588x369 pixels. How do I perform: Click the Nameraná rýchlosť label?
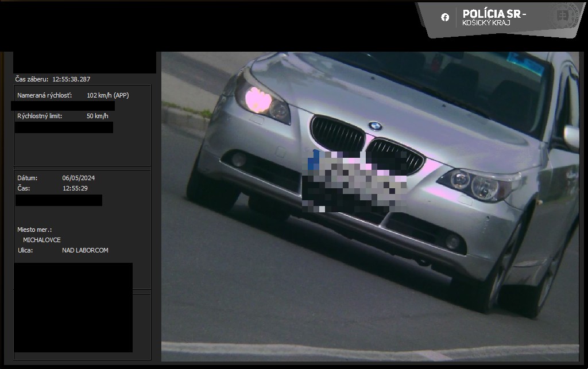click(x=44, y=95)
